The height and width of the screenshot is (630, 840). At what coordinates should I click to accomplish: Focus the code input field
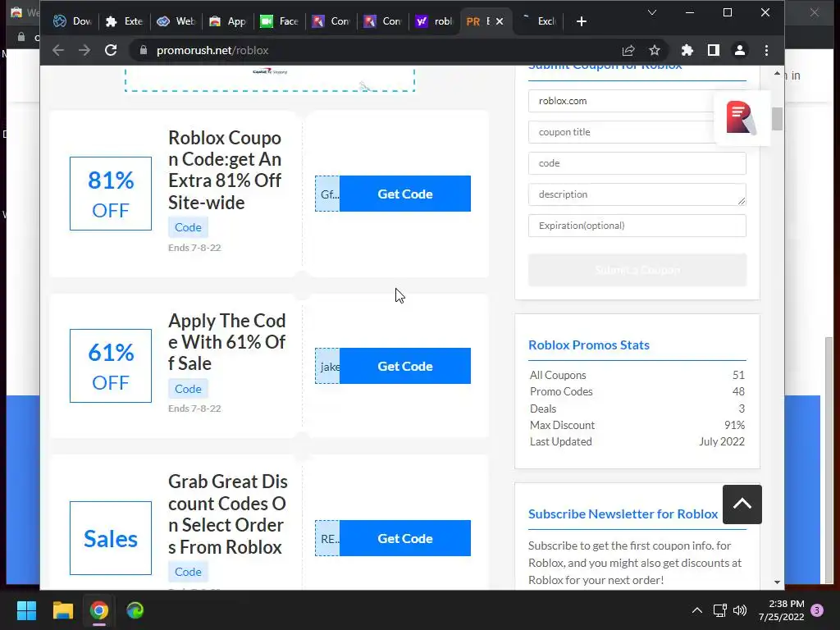tap(637, 163)
